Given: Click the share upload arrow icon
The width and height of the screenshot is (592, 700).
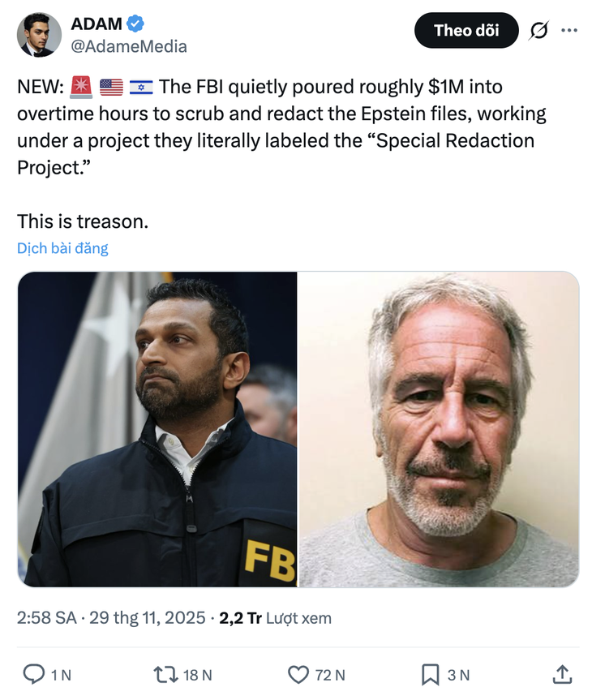Looking at the screenshot, I should pos(560,674).
